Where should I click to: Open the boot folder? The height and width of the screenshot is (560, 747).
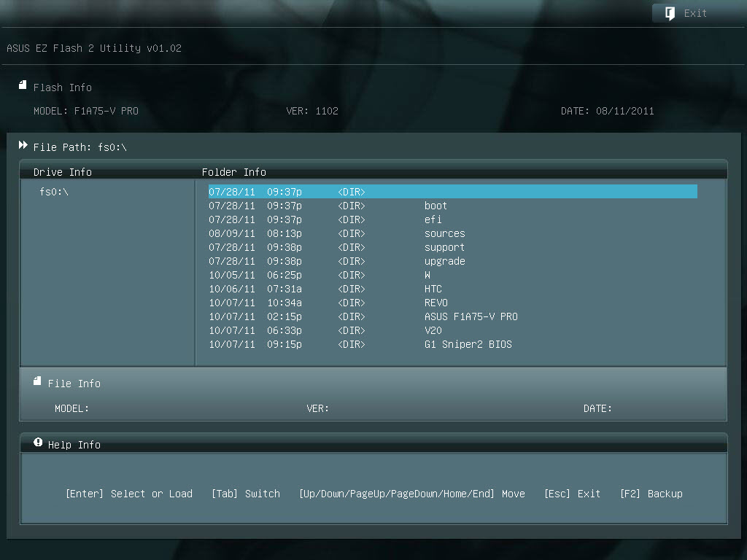[x=436, y=206]
